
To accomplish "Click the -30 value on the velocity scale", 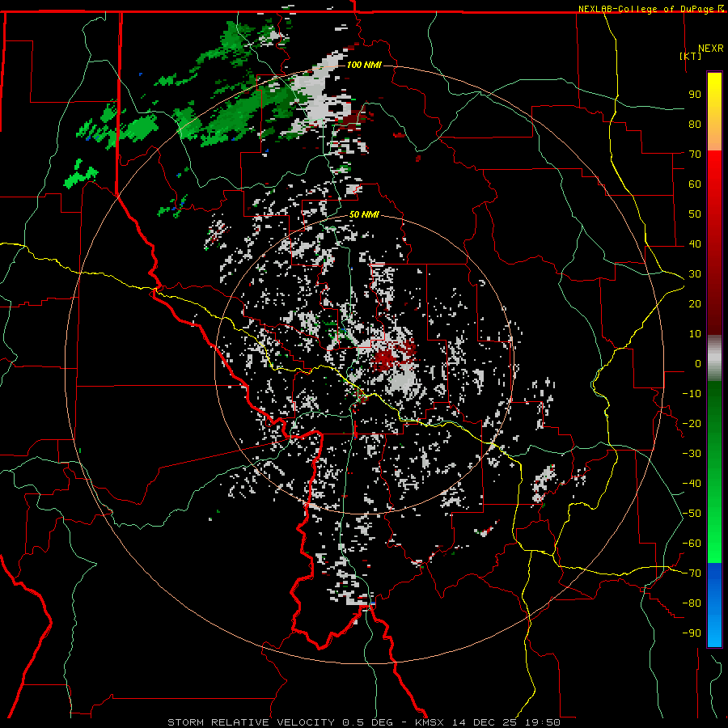I will tap(692, 454).
